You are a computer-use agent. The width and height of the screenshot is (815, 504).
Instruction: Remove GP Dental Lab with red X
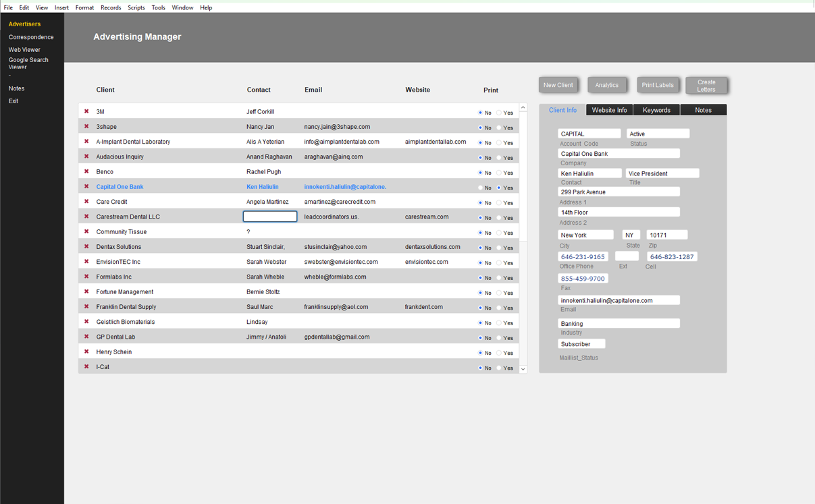click(86, 337)
